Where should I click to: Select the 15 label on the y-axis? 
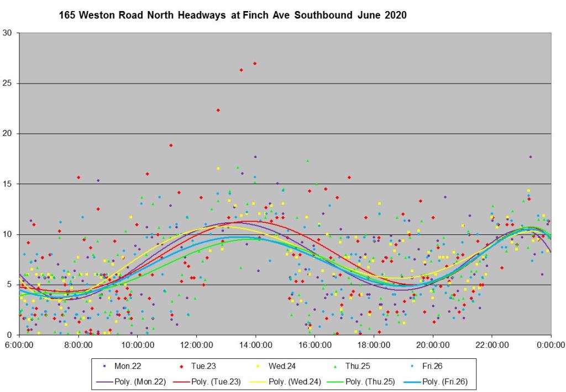pyautogui.click(x=8, y=184)
